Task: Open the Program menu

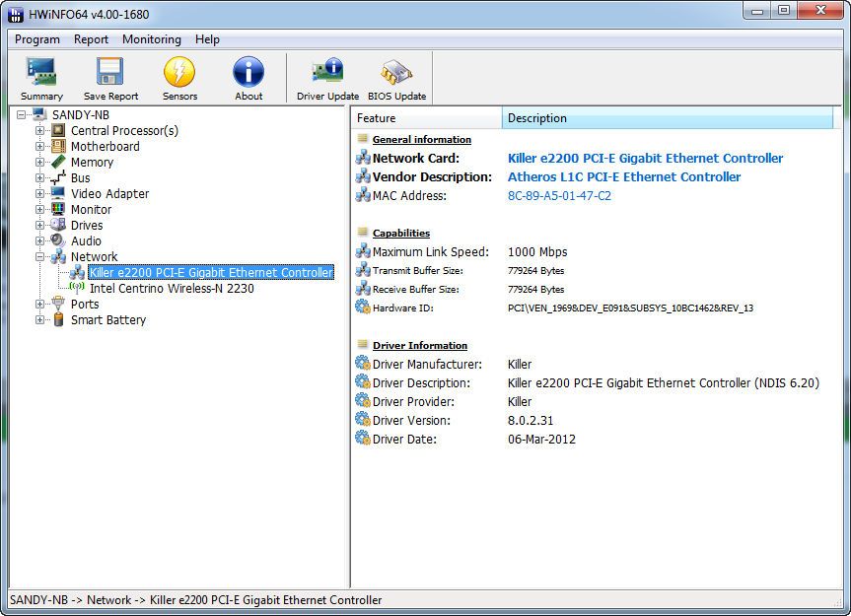Action: pyautogui.click(x=37, y=39)
